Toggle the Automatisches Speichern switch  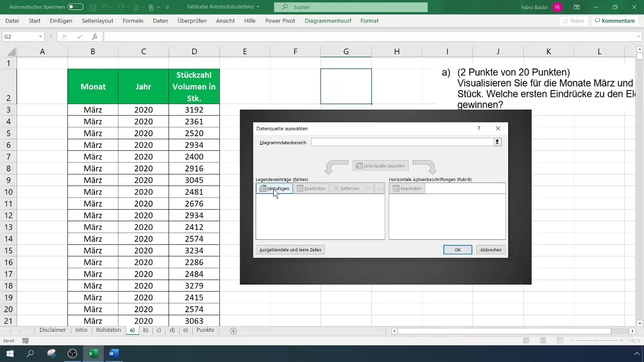tap(75, 7)
